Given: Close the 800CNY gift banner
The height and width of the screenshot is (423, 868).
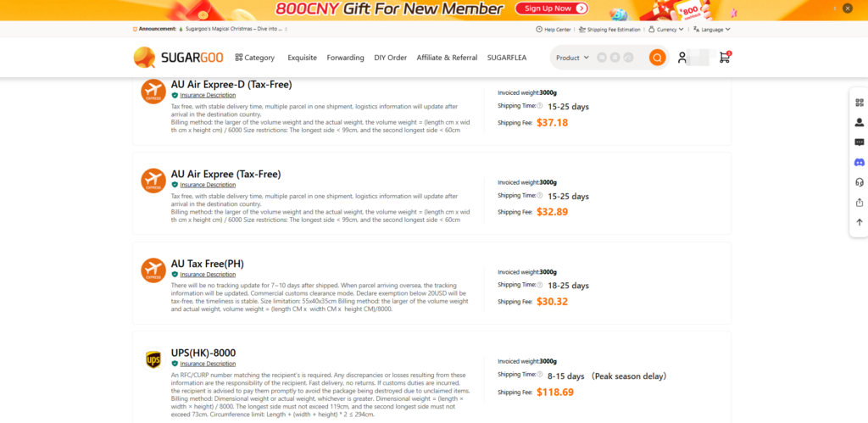Looking at the screenshot, I should (848, 8).
